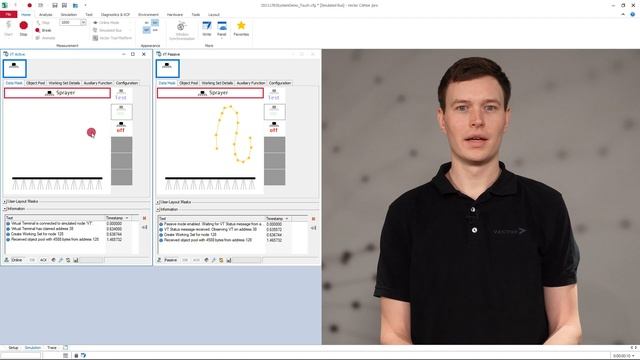Image resolution: width=640 pixels, height=360 pixels.
Task: Expand User Layout Masks in VT Active
Action: [5, 202]
